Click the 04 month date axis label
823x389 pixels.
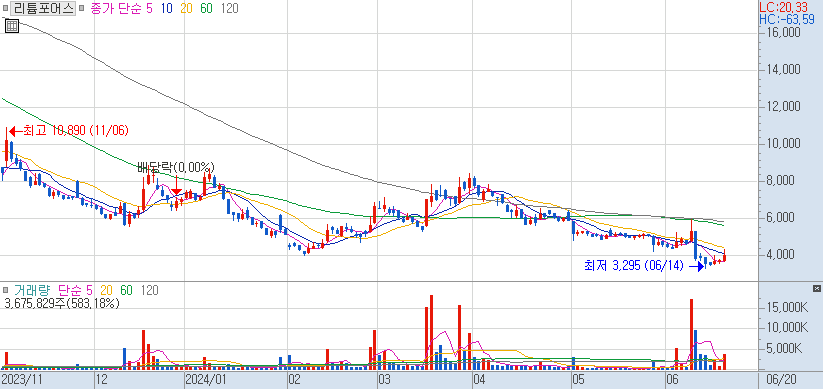pyautogui.click(x=479, y=379)
